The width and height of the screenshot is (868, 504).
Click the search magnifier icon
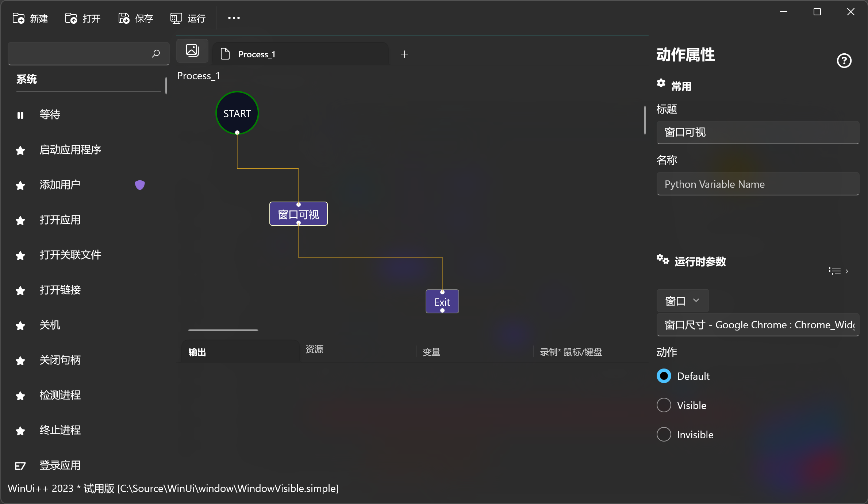click(x=156, y=54)
